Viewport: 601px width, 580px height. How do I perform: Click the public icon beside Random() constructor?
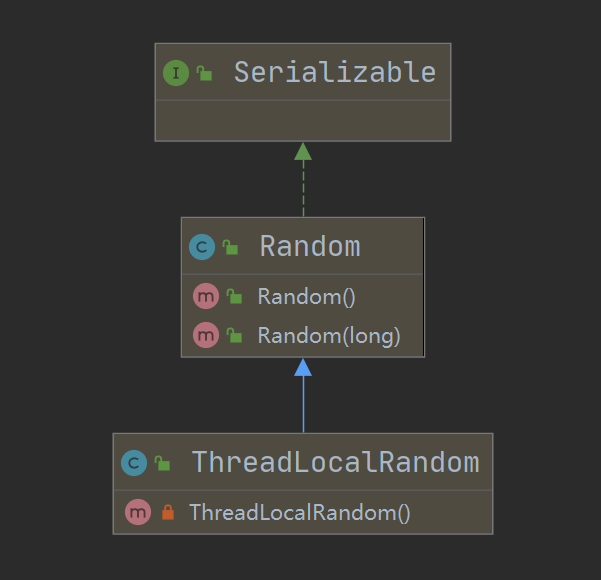pyautogui.click(x=235, y=297)
